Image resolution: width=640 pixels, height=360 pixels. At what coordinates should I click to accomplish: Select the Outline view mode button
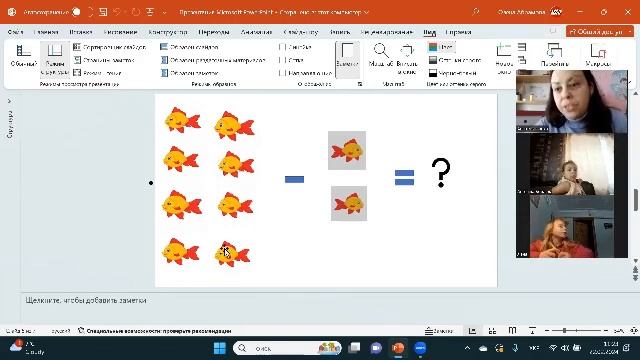point(55,59)
